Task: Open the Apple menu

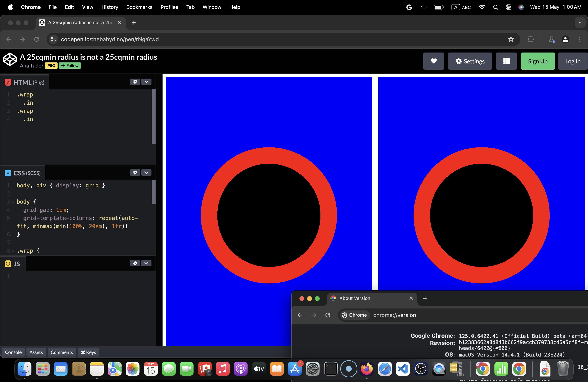Action: point(10,7)
